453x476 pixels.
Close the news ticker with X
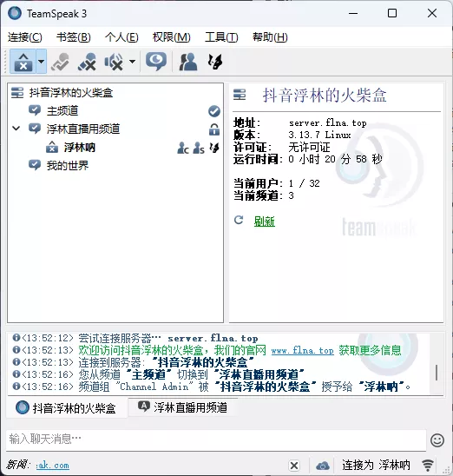click(x=294, y=466)
